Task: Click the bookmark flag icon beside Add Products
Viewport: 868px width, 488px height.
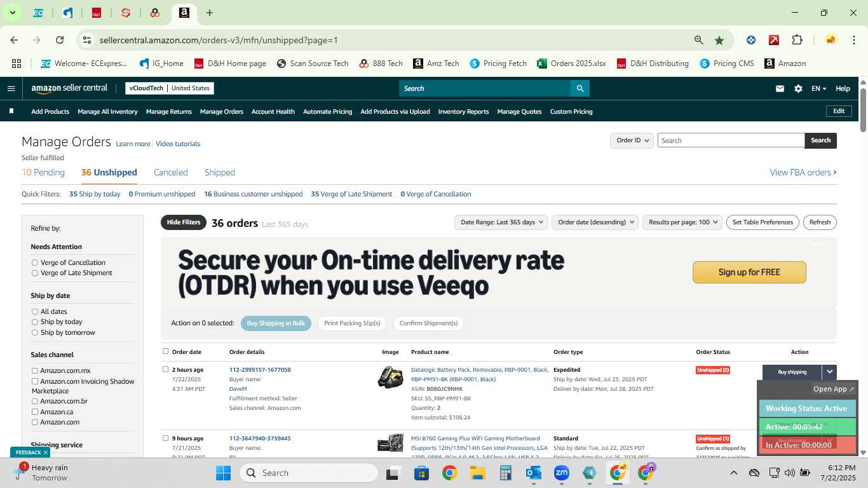Action: (11, 111)
